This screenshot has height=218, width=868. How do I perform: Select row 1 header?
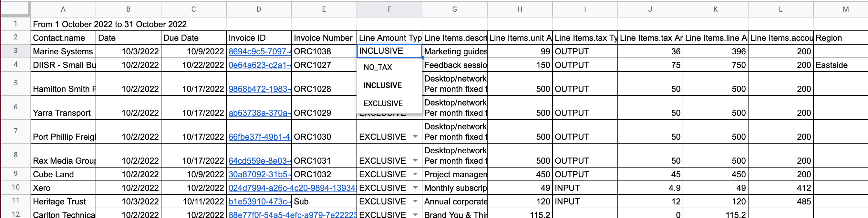pos(16,24)
